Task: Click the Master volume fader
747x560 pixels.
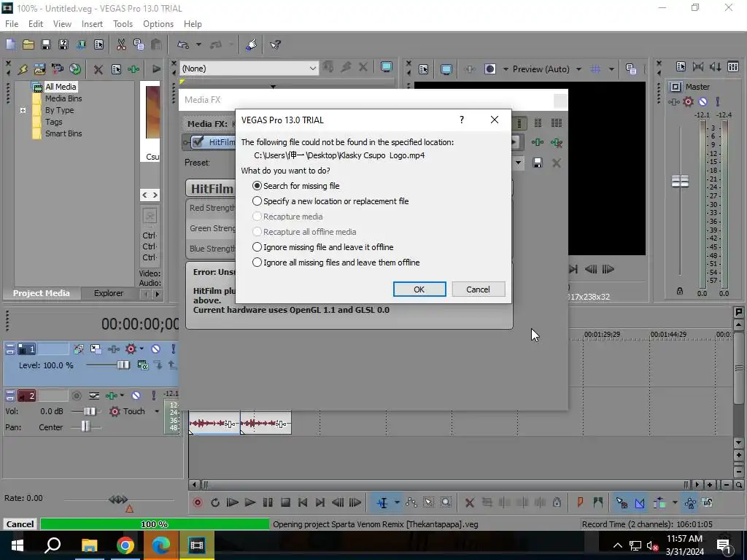Action: (680, 181)
